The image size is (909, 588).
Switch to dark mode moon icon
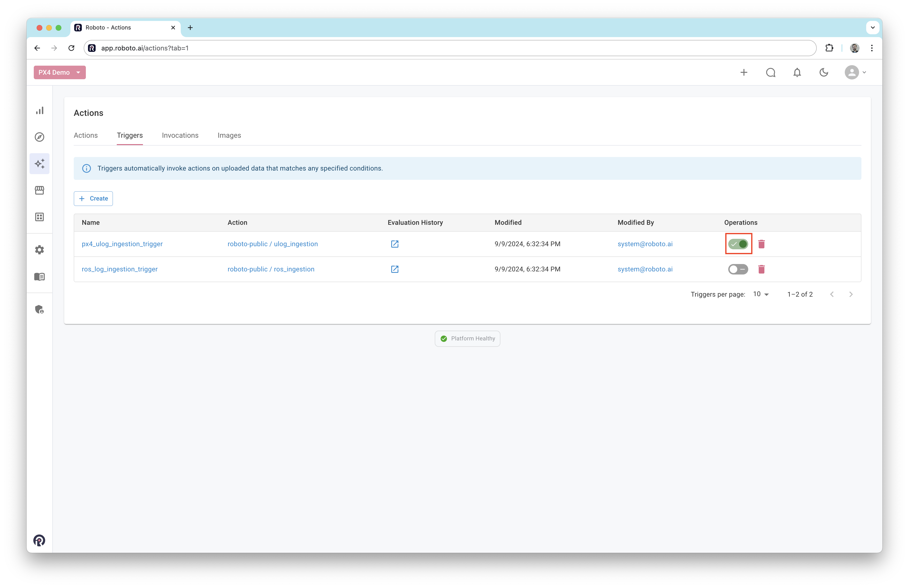point(824,73)
